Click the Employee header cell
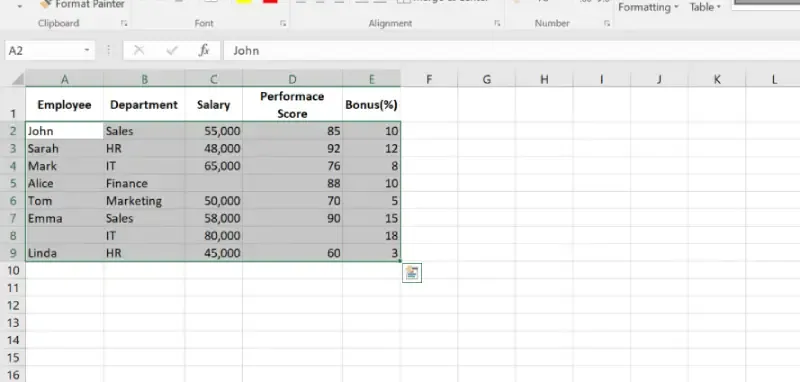Viewport: 800px width, 382px height. click(x=64, y=105)
